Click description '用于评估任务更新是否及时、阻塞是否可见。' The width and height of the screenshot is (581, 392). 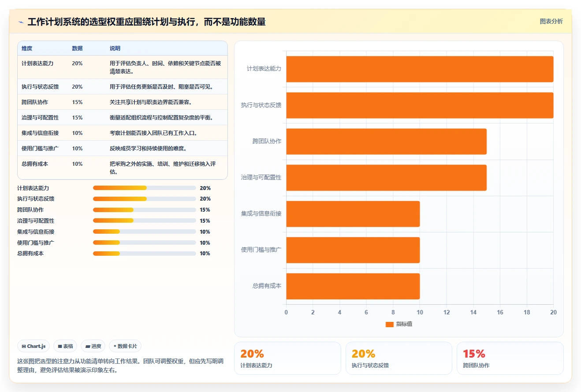(x=161, y=87)
